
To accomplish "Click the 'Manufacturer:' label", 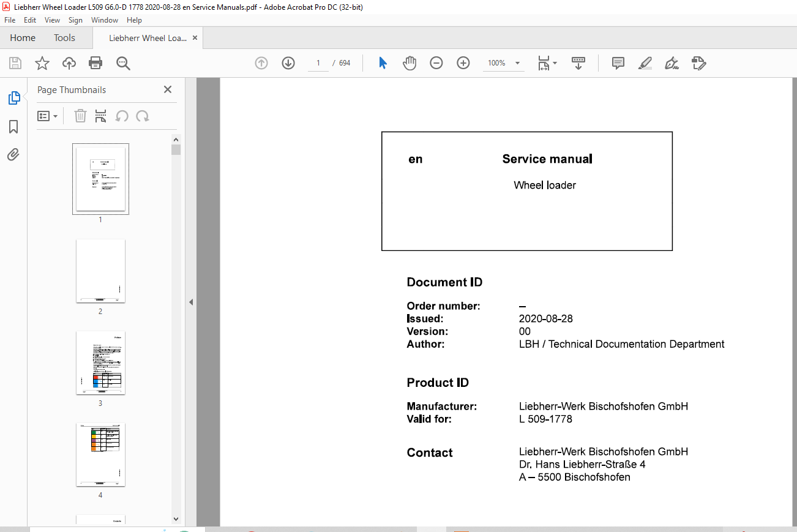I will click(441, 406).
